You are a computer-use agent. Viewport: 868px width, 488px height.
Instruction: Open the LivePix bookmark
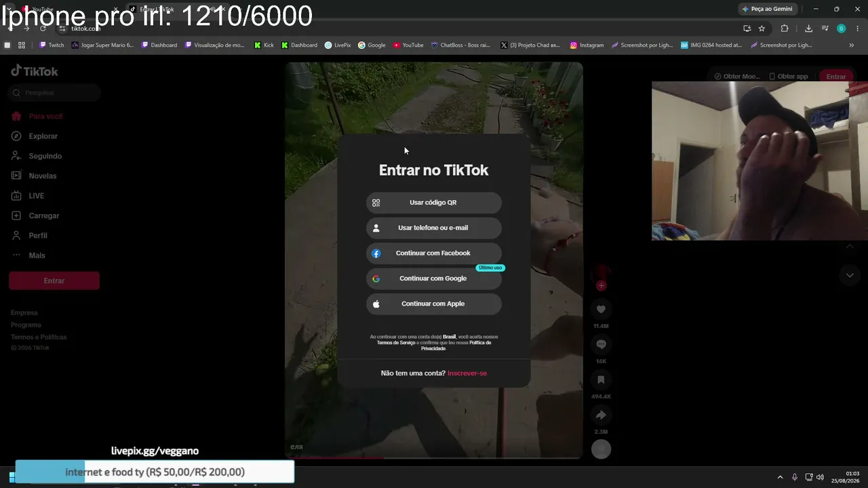pos(338,45)
